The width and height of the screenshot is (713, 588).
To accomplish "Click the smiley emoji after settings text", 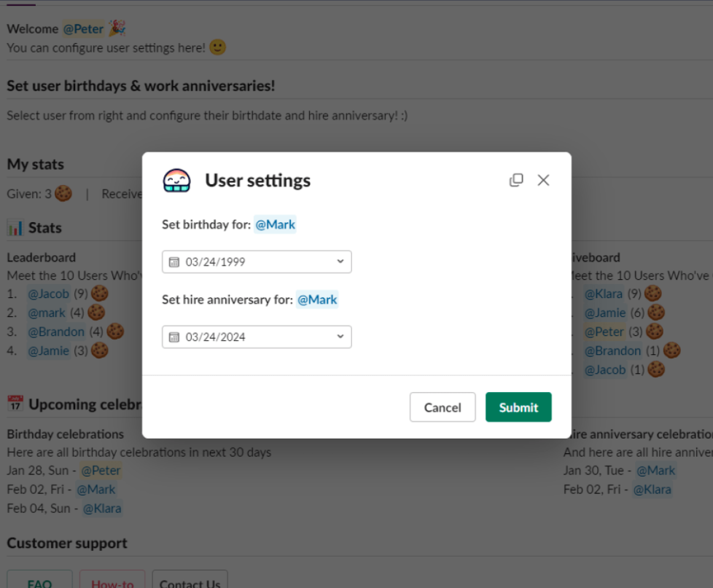I will [218, 47].
